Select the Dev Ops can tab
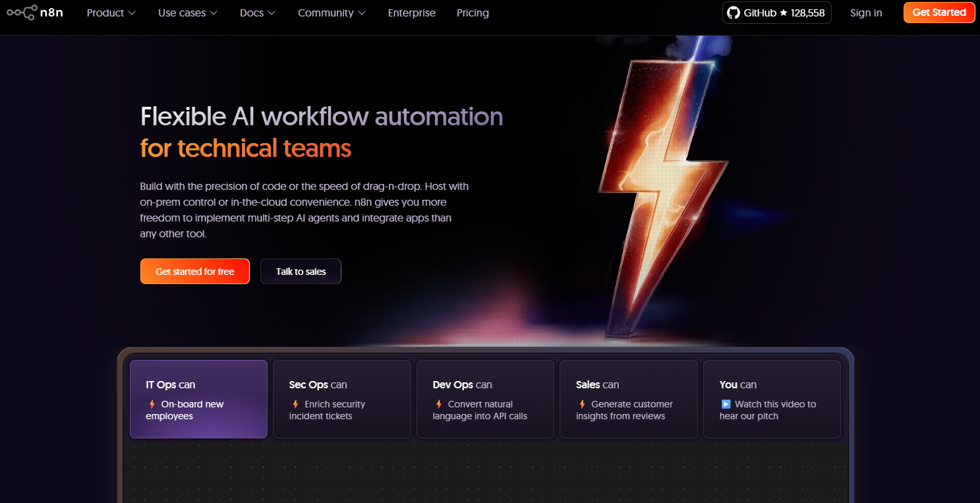This screenshot has height=503, width=980. pos(485,399)
